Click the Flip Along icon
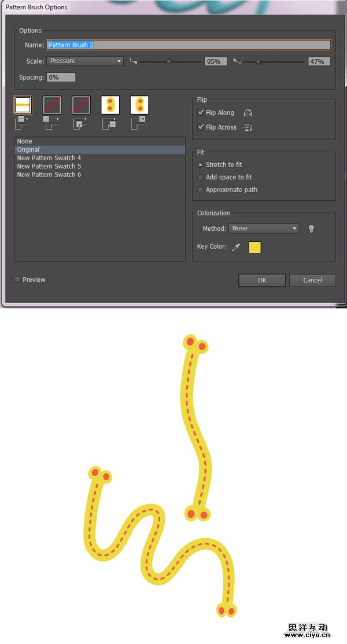The height and width of the screenshot is (644, 347). 248,113
